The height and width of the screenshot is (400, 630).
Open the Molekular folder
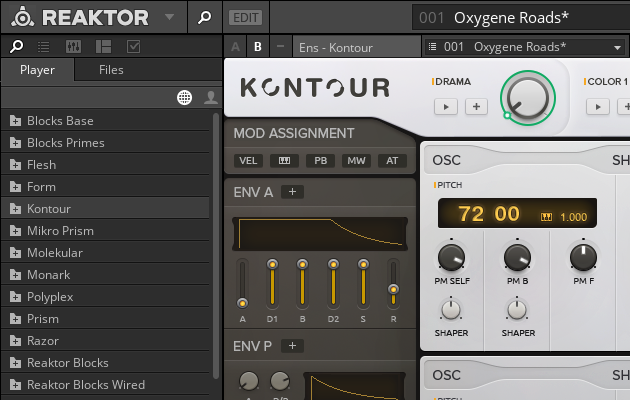pyautogui.click(x=105, y=253)
